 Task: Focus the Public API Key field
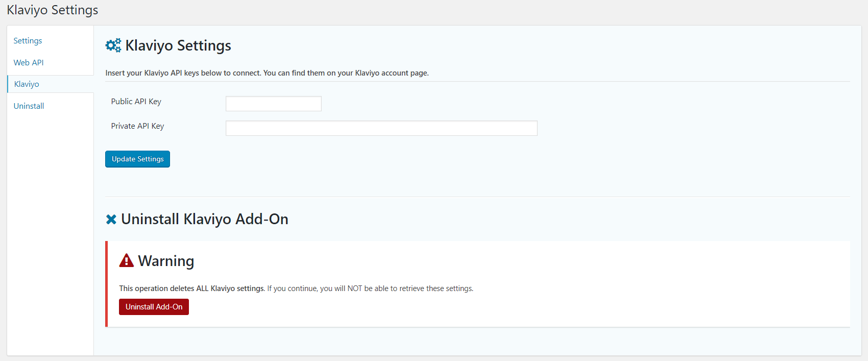pos(273,104)
